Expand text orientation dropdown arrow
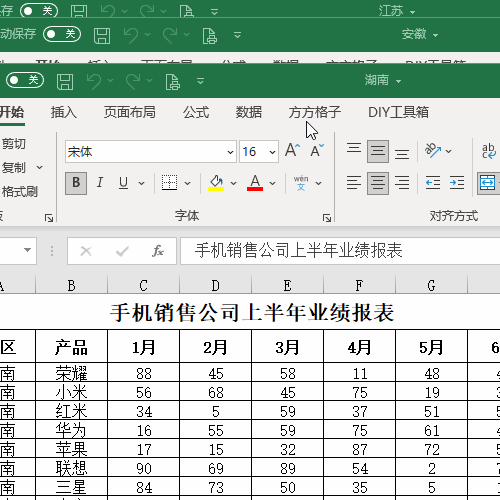 click(449, 151)
